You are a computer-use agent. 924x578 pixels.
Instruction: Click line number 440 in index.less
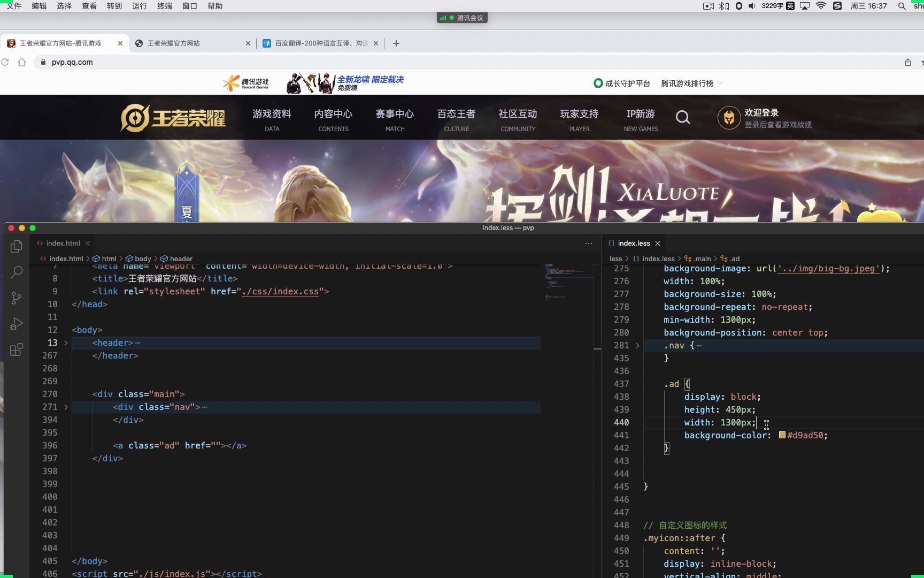621,422
